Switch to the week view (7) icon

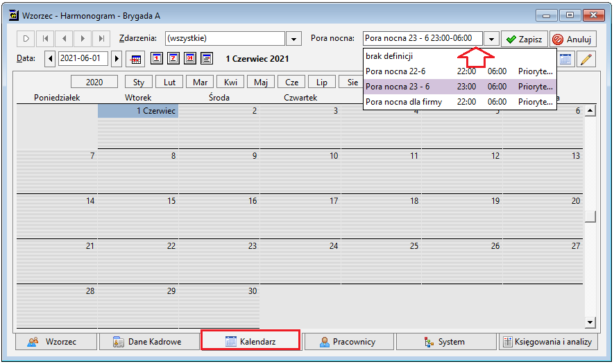click(x=173, y=59)
